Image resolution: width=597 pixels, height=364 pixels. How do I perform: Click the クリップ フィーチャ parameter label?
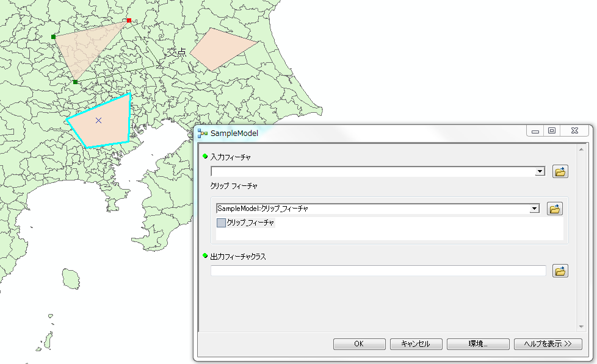click(234, 186)
